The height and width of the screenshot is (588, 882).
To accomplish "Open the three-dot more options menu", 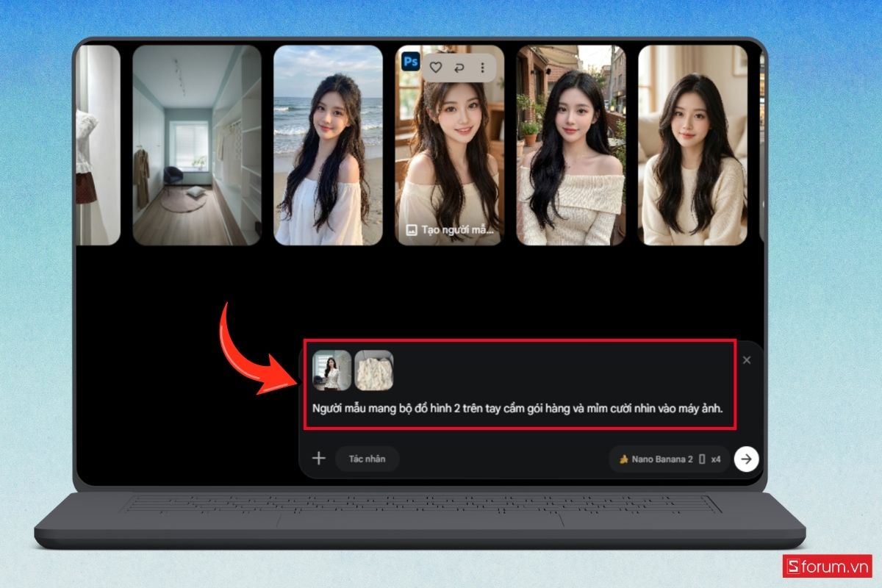I will [x=482, y=68].
